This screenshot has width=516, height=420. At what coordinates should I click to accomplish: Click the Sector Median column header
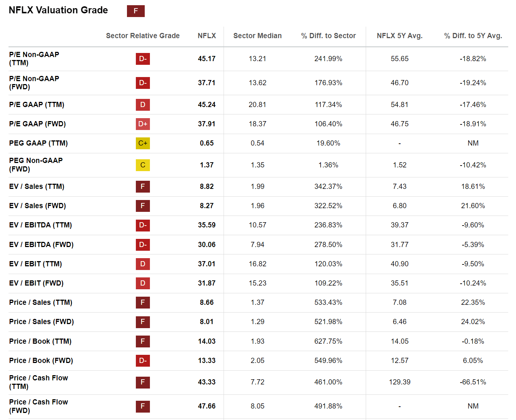click(257, 36)
